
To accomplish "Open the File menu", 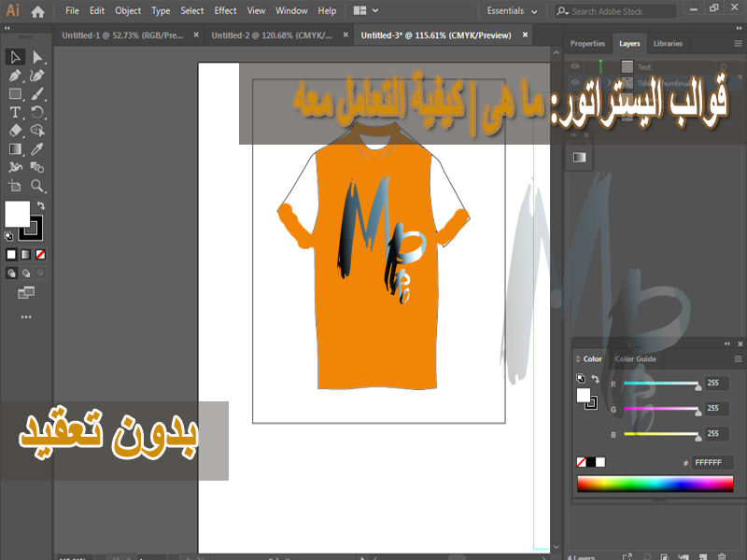I will tap(73, 10).
